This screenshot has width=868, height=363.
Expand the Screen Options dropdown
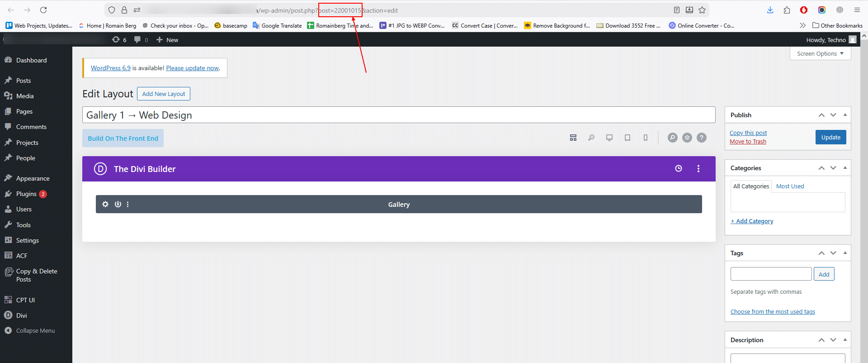coord(820,53)
